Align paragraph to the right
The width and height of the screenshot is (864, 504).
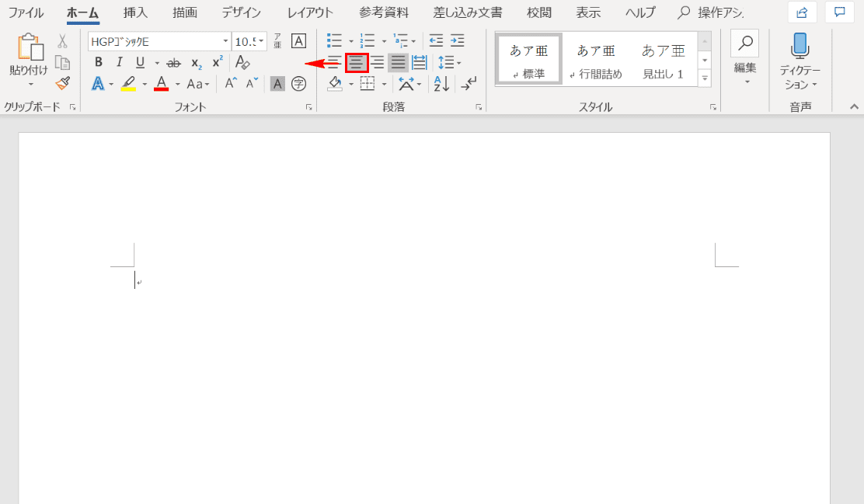tap(378, 63)
